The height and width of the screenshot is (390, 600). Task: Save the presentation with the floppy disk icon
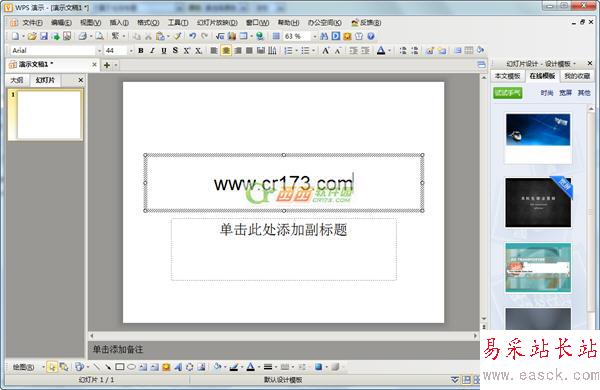(x=44, y=36)
